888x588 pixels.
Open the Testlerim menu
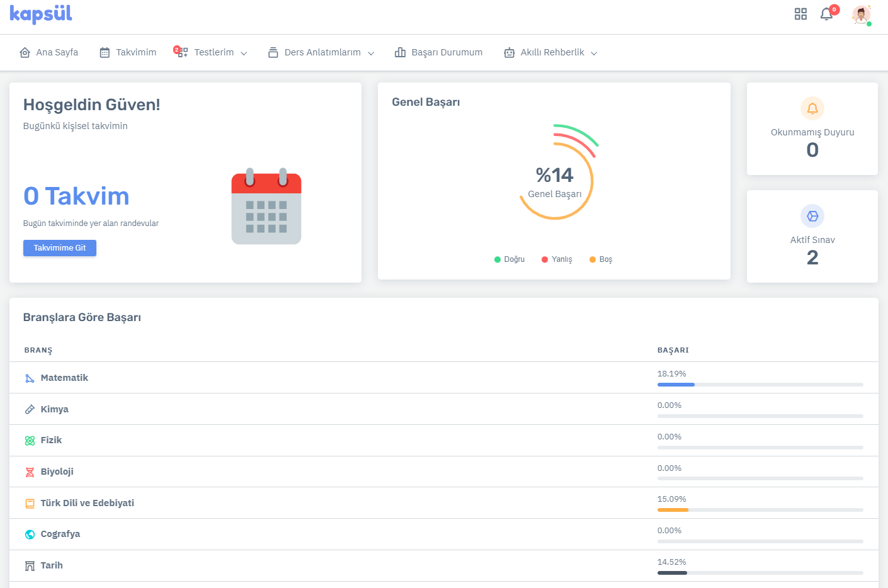pyautogui.click(x=212, y=52)
